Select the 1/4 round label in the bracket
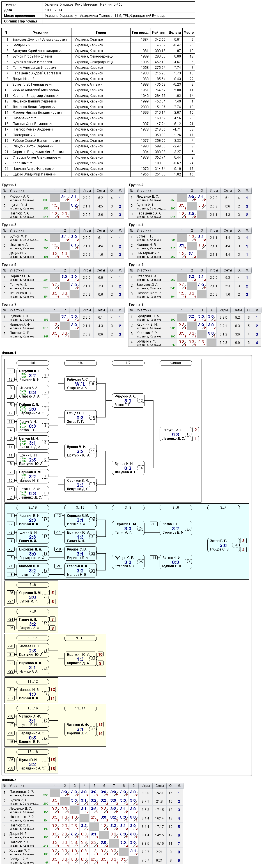This screenshot has height=868, width=264. tap(80, 363)
